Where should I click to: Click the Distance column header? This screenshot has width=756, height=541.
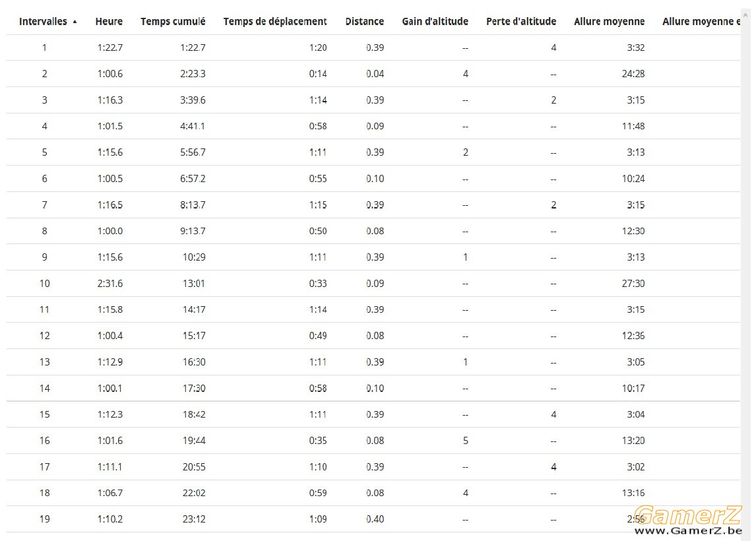pyautogui.click(x=365, y=22)
